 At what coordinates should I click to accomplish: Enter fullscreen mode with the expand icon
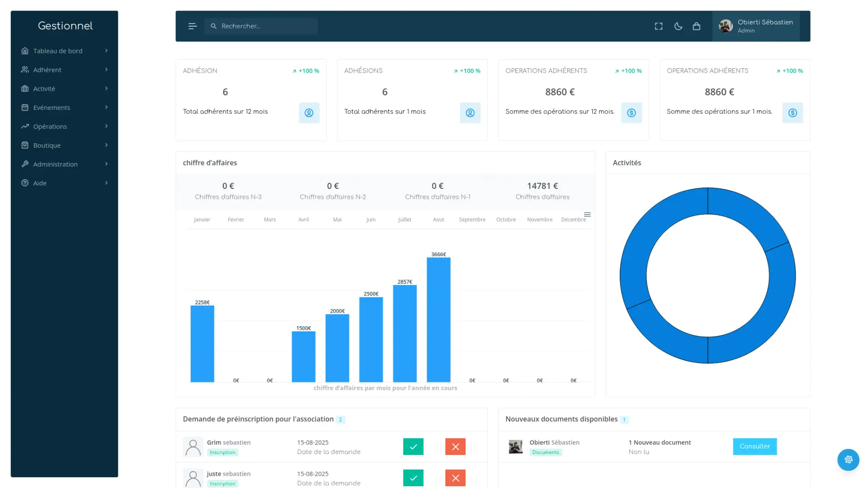(659, 26)
